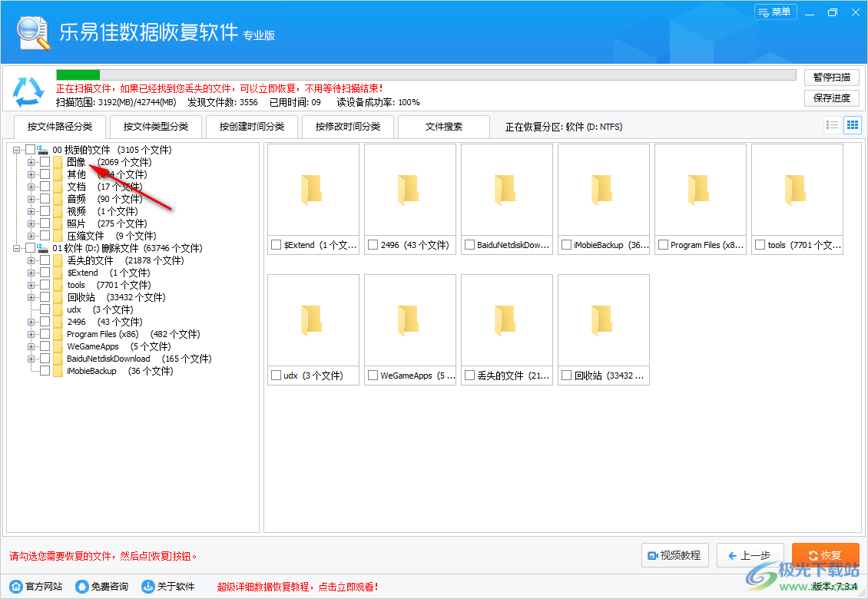Screen dimensions: 868x599
Task: Tick the checkbox under 回收站 folder thumbnail
Action: (567, 376)
